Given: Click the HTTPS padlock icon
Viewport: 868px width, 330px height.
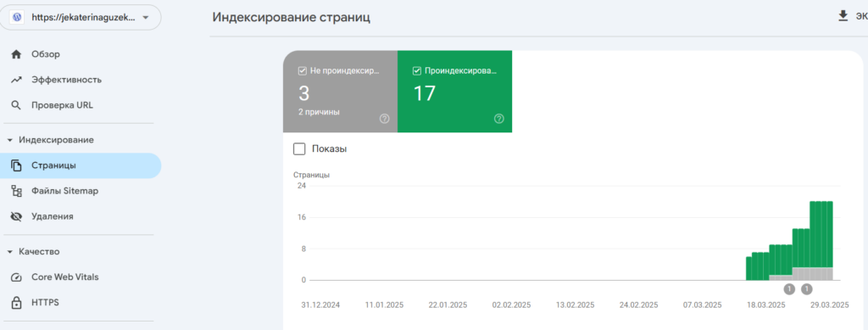Looking at the screenshot, I should point(17,303).
